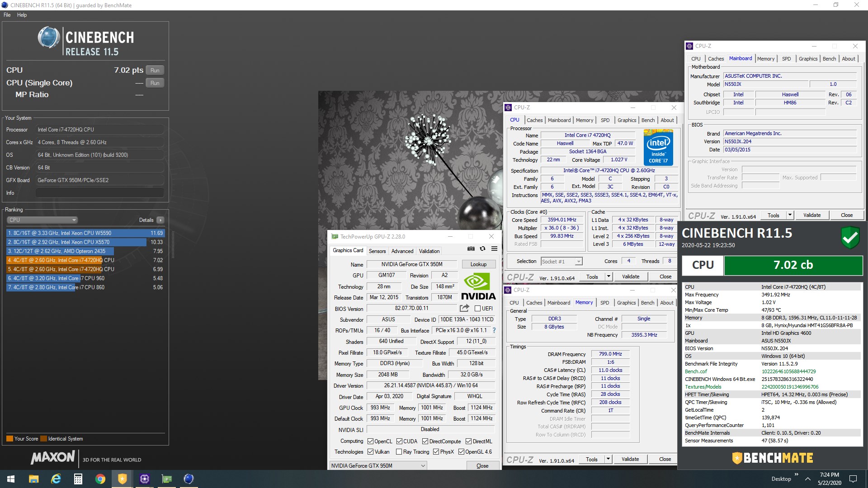Screen dimensions: 868x488
Task: Toggle the DirectML checkbox
Action: 469,441
